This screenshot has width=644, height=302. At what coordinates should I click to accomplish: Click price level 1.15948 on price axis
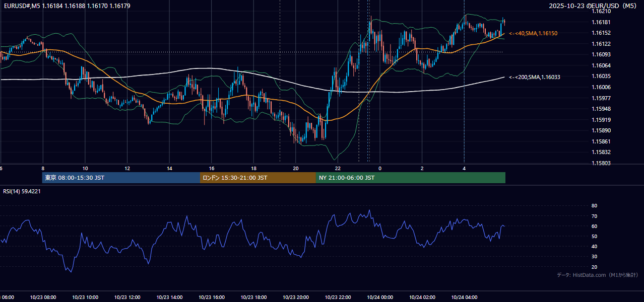[601, 109]
